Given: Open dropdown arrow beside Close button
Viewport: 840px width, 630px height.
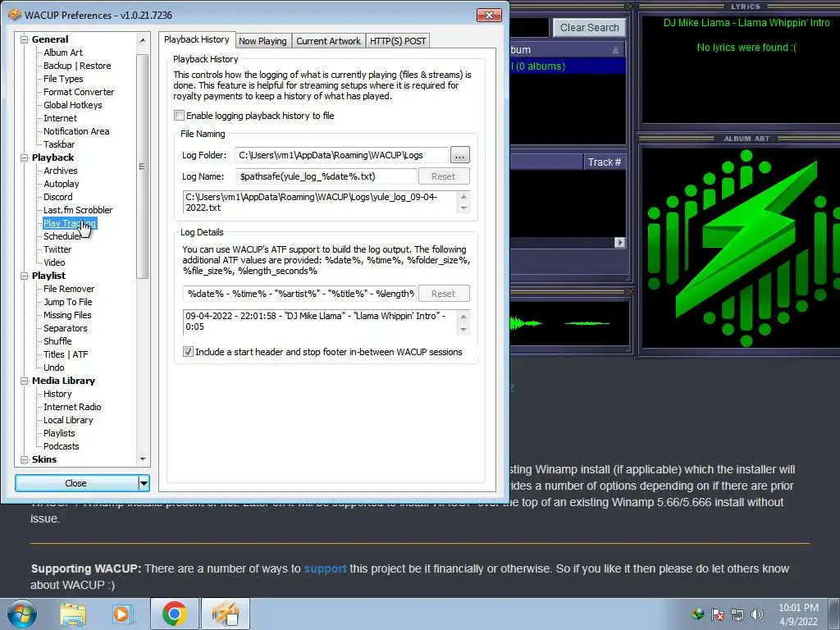Looking at the screenshot, I should [144, 483].
